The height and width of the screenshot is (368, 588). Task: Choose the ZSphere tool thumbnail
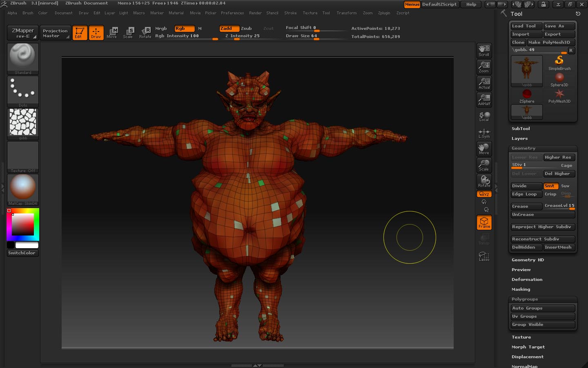coord(527,96)
